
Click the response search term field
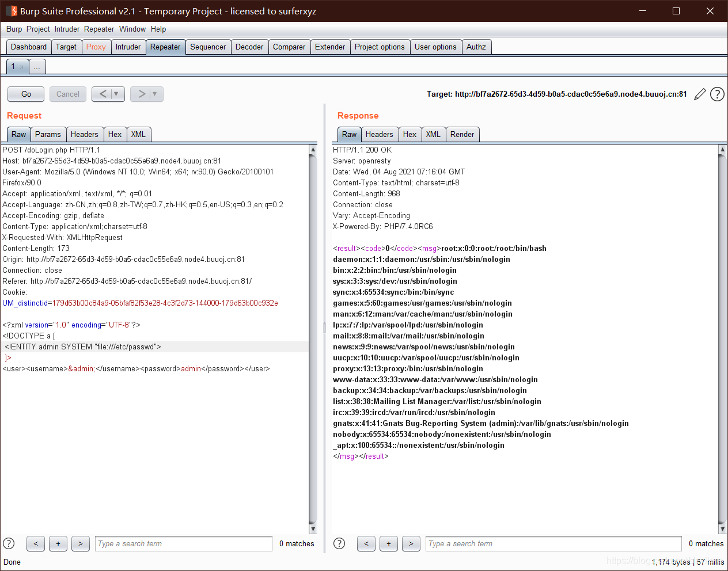(555, 543)
